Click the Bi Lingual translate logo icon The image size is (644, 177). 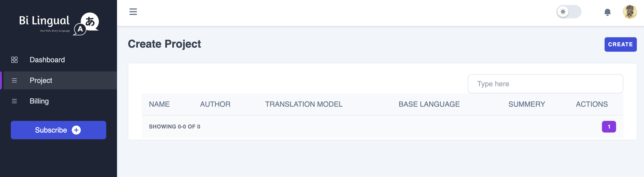[x=86, y=24]
